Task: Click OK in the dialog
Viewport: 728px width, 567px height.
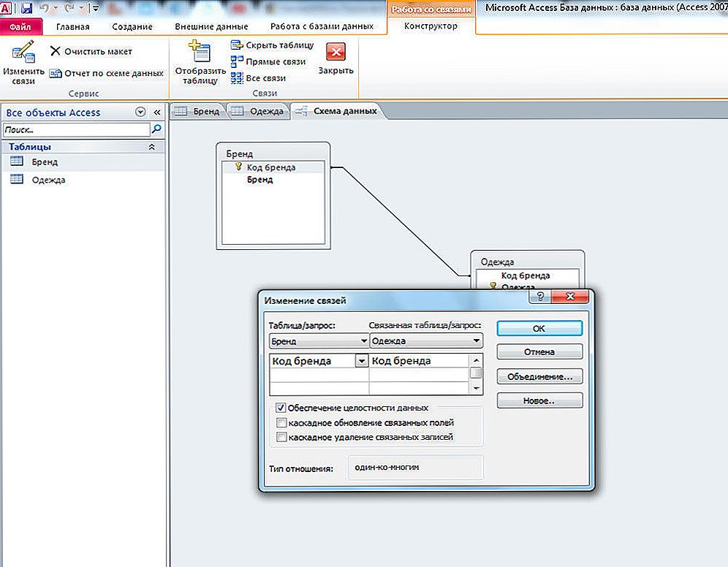Action: coord(539,329)
